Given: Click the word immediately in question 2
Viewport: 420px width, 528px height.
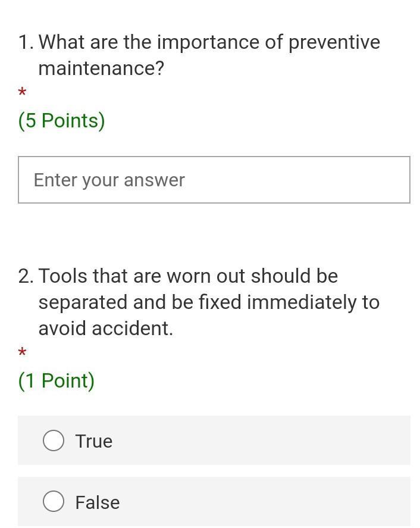Looking at the screenshot, I should pos(302,302).
